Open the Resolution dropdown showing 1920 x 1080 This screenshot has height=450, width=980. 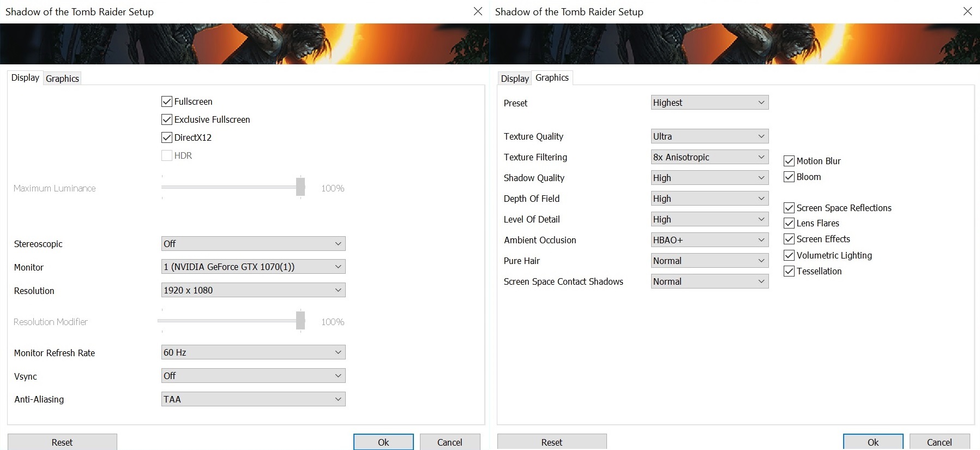(x=253, y=290)
